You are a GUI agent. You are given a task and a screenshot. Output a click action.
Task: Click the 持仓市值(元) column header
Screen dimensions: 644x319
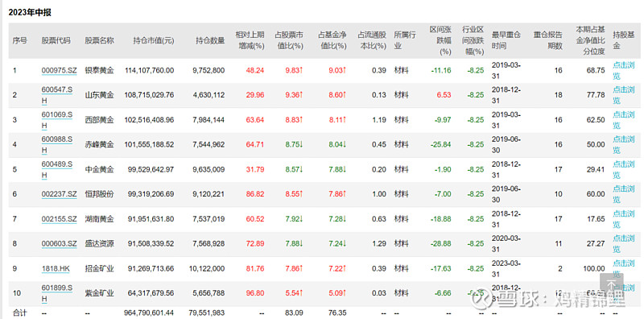(153, 40)
